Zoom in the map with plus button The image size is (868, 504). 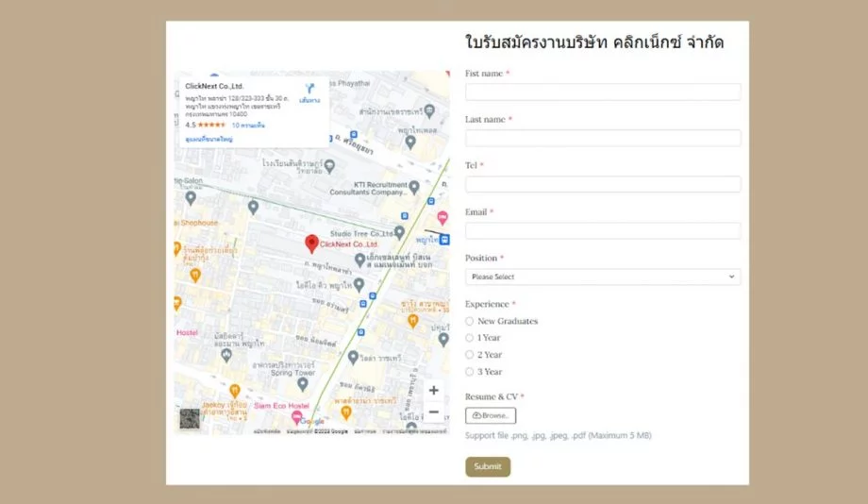[x=433, y=391]
